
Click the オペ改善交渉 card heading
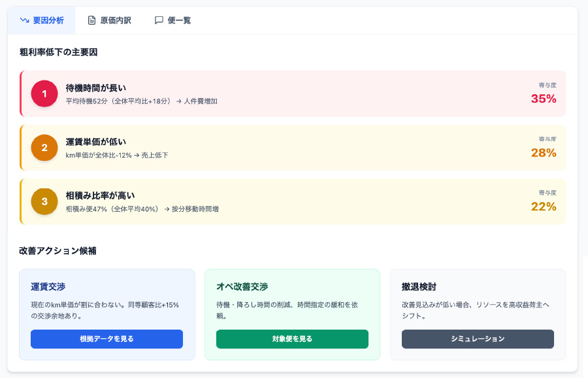[242, 287]
